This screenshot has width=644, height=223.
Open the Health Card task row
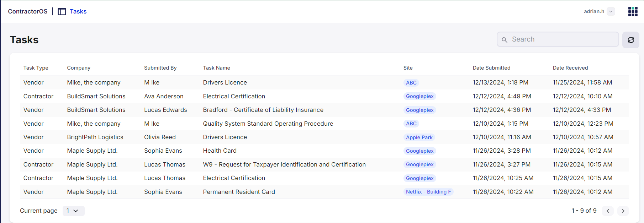click(220, 151)
